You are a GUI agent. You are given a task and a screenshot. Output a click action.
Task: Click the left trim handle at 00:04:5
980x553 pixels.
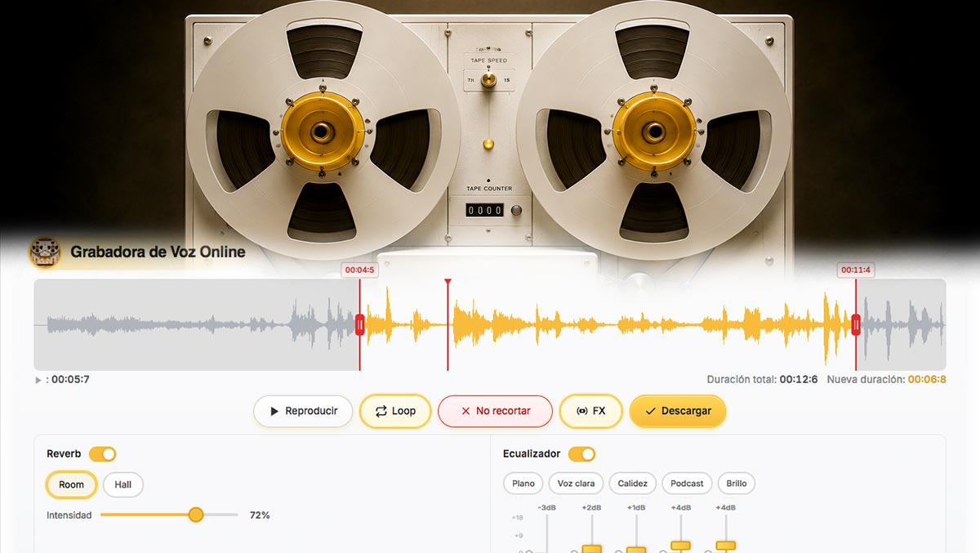(359, 325)
